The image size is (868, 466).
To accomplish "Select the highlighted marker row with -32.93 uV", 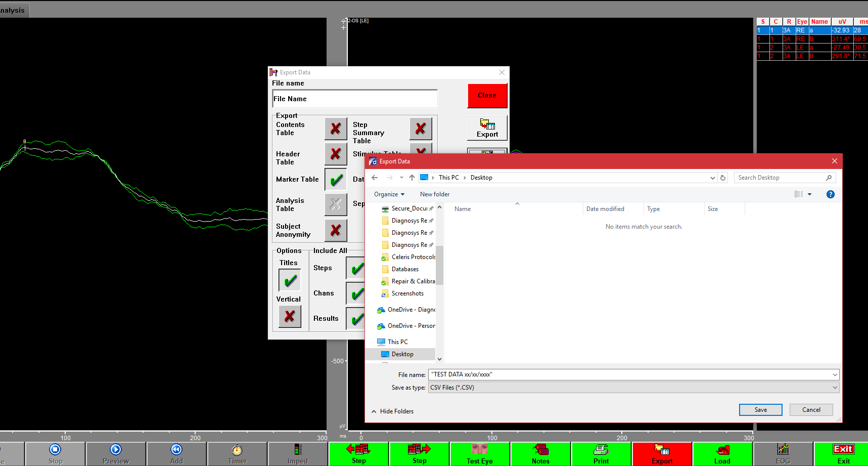I will pos(812,30).
